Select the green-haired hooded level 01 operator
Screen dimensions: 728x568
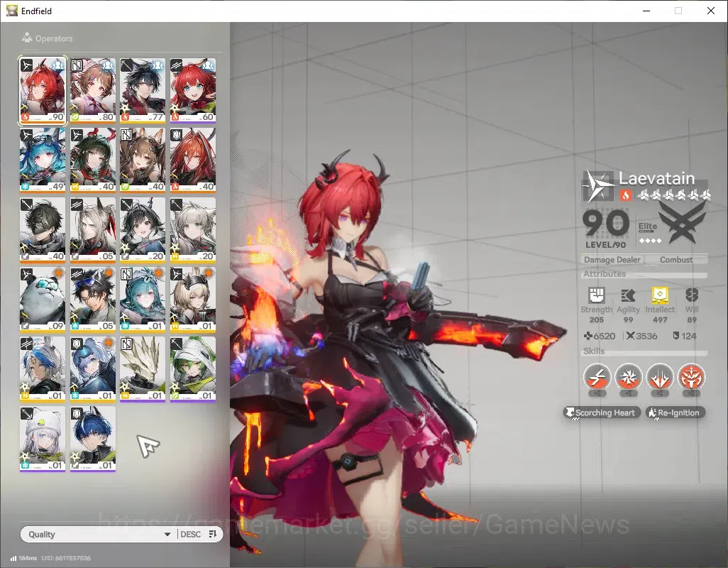pos(193,369)
